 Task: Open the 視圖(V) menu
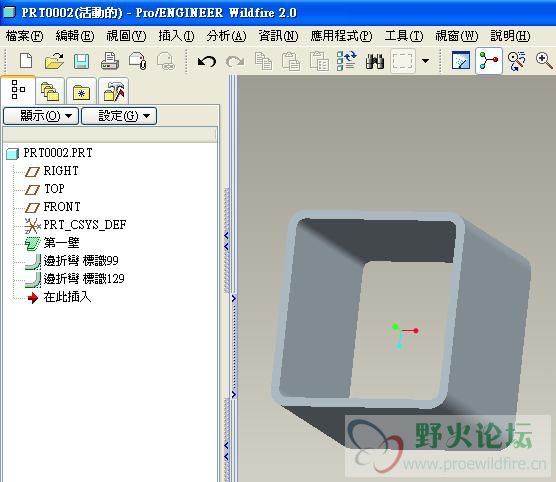point(126,36)
